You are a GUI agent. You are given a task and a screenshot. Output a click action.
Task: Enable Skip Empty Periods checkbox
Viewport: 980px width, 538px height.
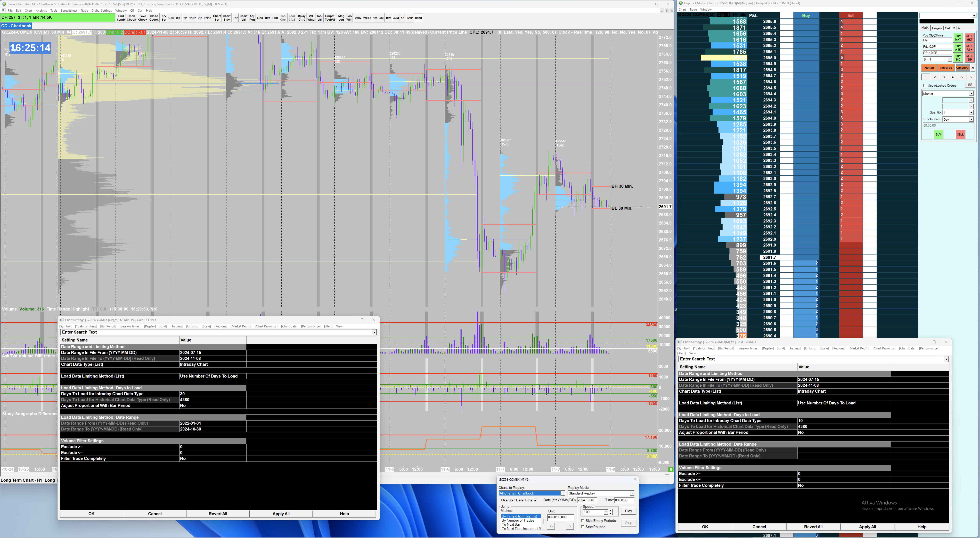pos(583,521)
